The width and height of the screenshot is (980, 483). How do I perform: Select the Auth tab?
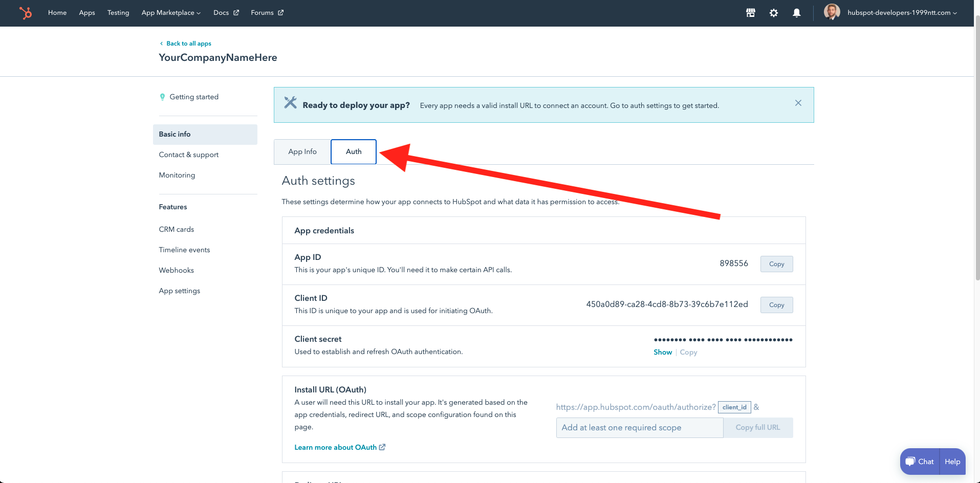click(354, 151)
